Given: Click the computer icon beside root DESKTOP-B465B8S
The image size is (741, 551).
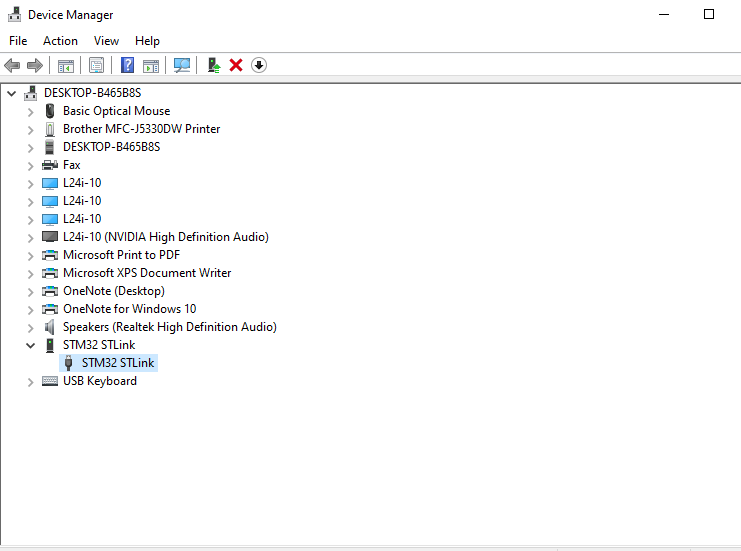Looking at the screenshot, I should pos(31,93).
